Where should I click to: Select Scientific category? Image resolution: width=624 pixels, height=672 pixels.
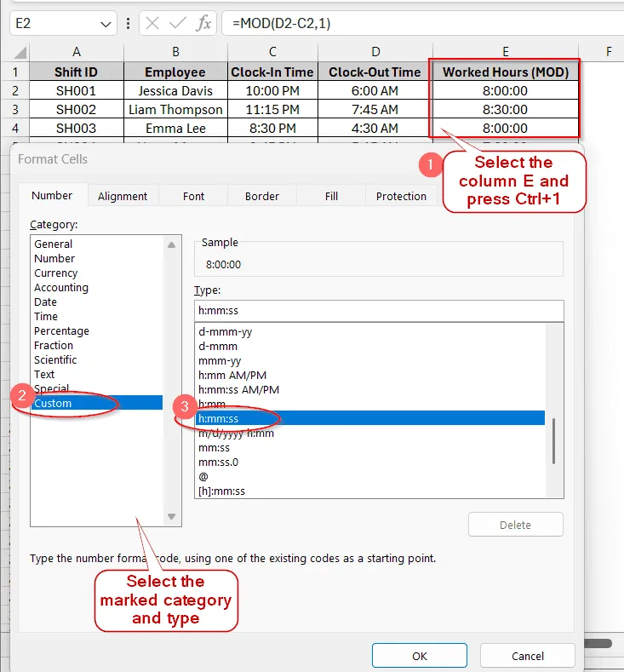98,360
